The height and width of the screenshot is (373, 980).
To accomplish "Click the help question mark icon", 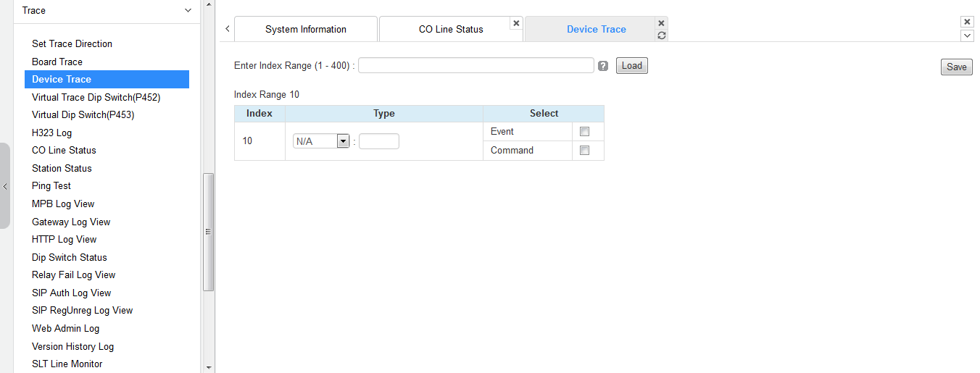I will tap(603, 66).
